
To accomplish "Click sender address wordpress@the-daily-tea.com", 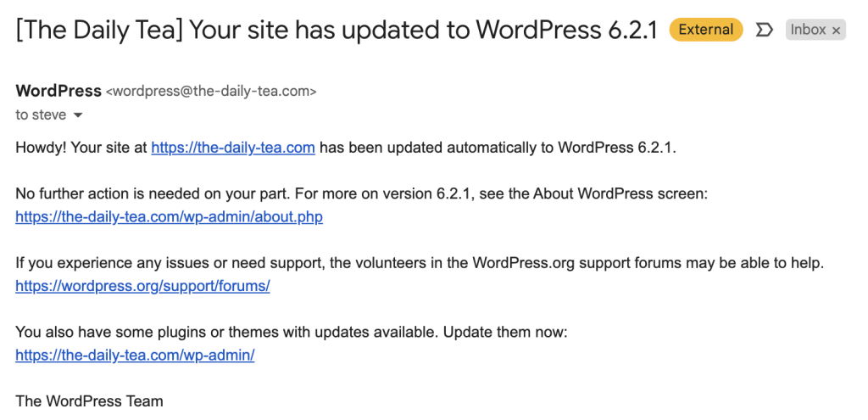I will [211, 92].
